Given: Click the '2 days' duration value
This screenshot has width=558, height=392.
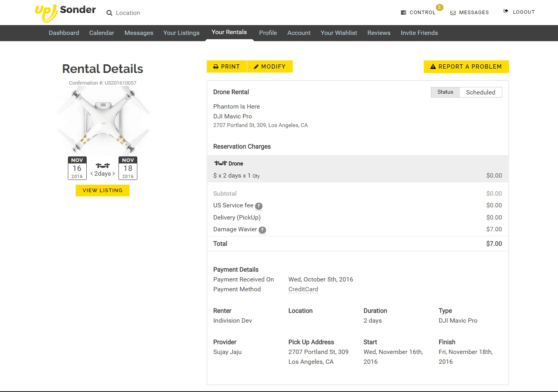Looking at the screenshot, I should [x=373, y=321].
